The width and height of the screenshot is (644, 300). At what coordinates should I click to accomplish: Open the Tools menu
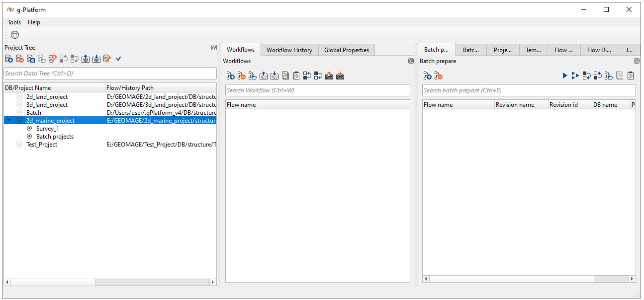[14, 22]
